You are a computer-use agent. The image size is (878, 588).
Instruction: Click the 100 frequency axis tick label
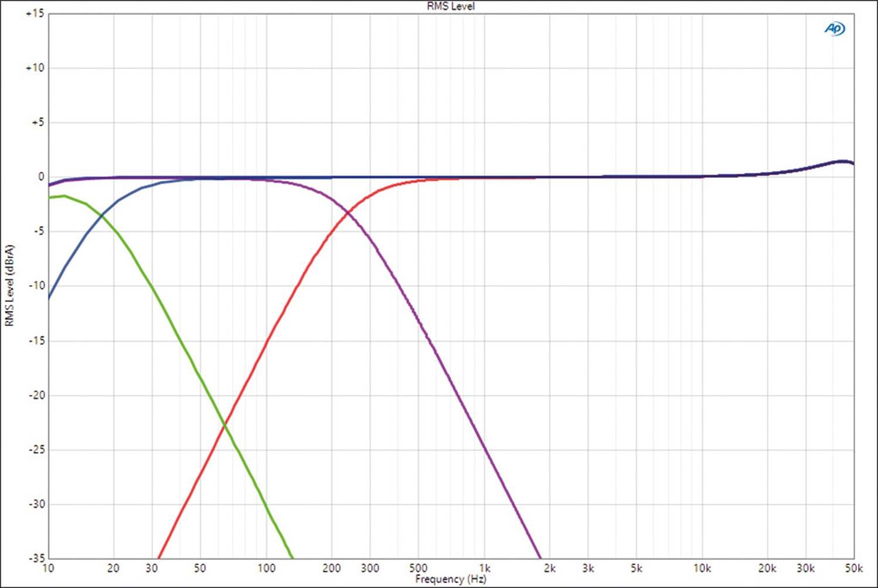point(266,568)
